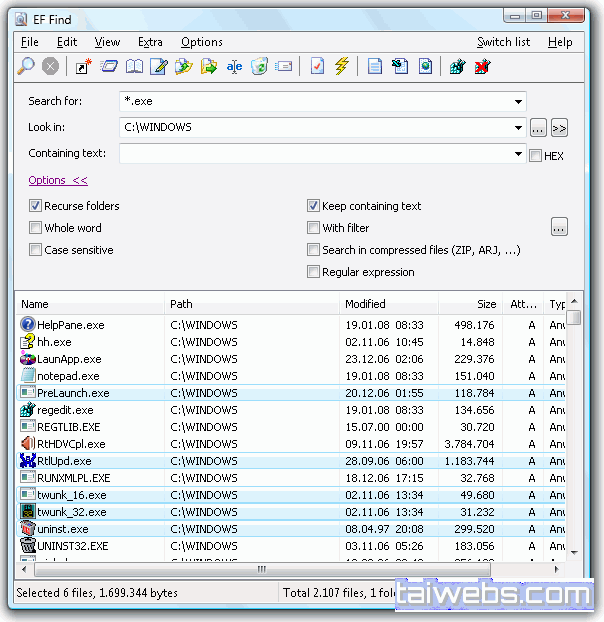Click the yellow lightning bolt toolbar icon
This screenshot has height=622, width=604.
(x=341, y=67)
